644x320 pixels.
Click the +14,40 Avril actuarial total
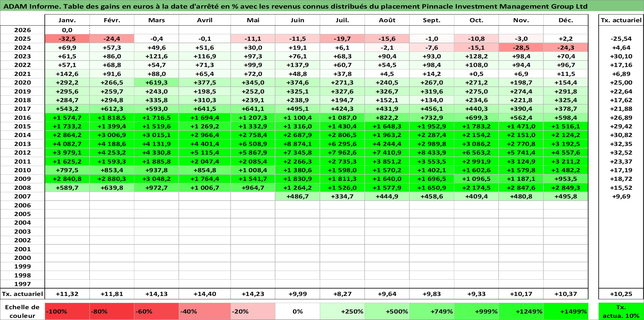click(205, 294)
